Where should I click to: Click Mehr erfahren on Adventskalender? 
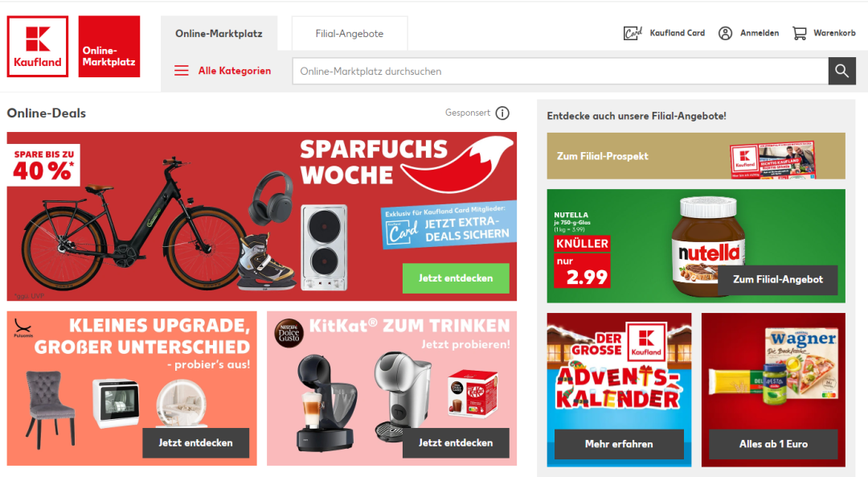point(619,444)
